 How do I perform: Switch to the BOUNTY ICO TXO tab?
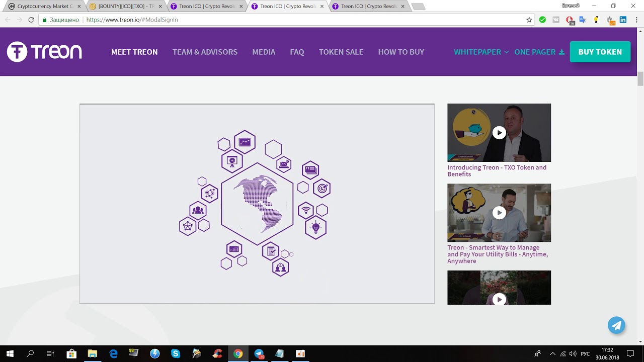(x=125, y=7)
